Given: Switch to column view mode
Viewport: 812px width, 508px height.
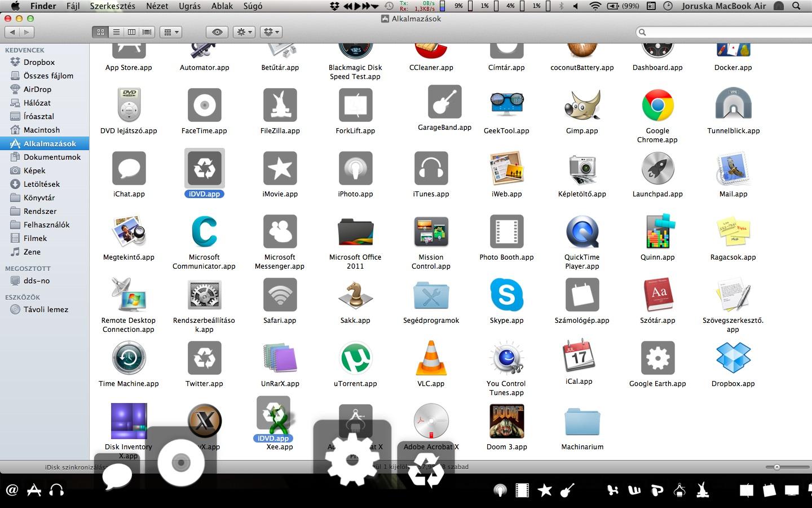Looking at the screenshot, I should pyautogui.click(x=131, y=32).
